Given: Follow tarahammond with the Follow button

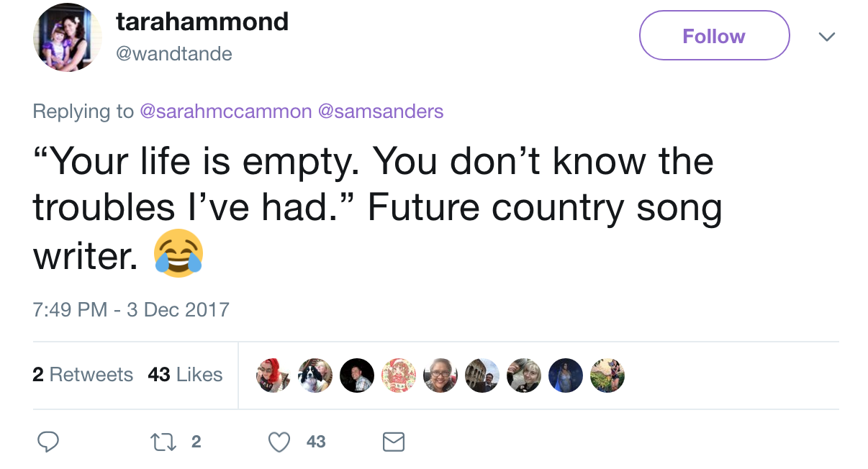Looking at the screenshot, I should (714, 35).
